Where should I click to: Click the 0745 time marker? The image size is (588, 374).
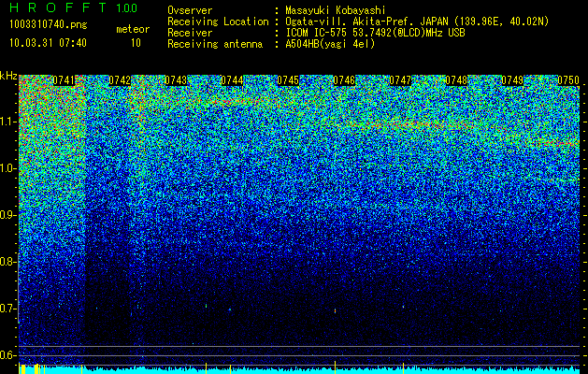click(x=288, y=80)
